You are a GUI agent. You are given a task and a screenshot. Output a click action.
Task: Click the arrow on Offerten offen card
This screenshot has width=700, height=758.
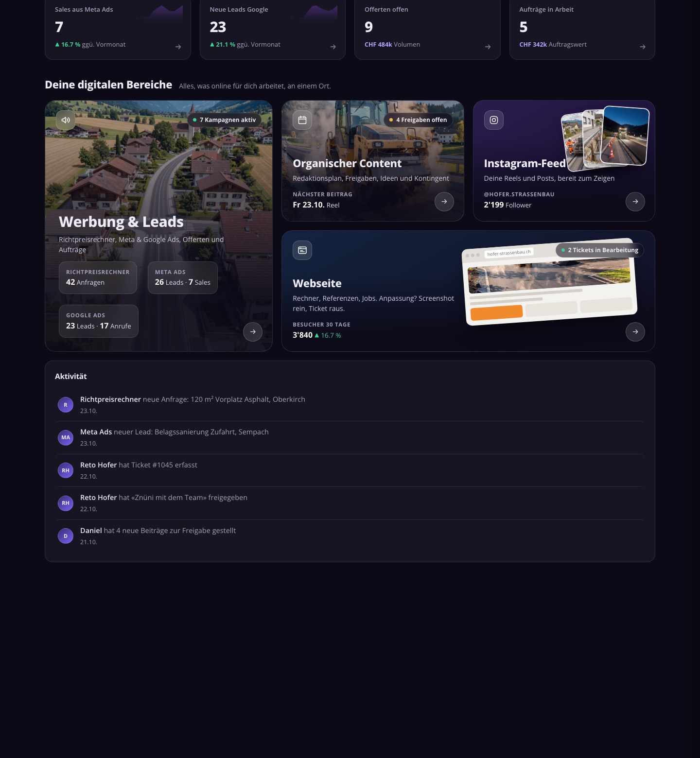(488, 47)
